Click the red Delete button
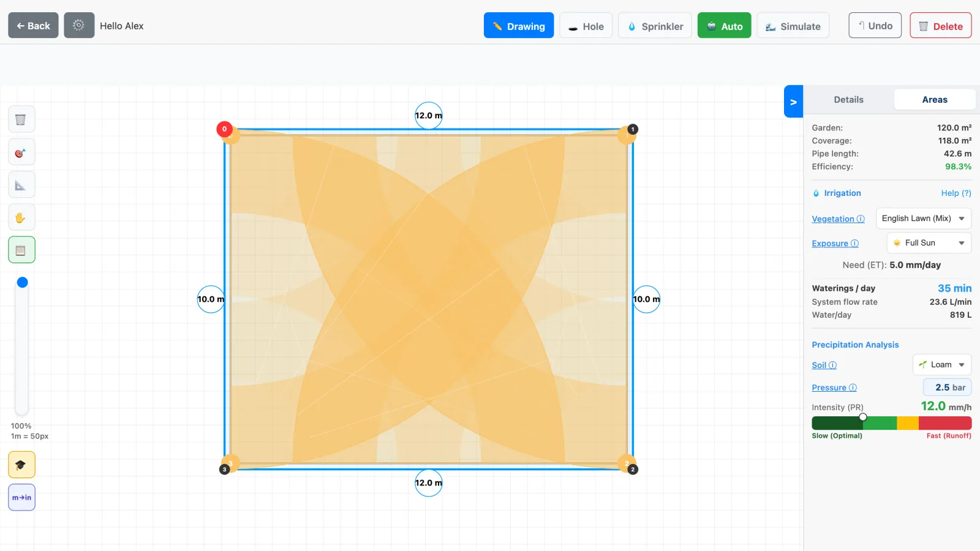This screenshot has width=980, height=551. coord(940,25)
